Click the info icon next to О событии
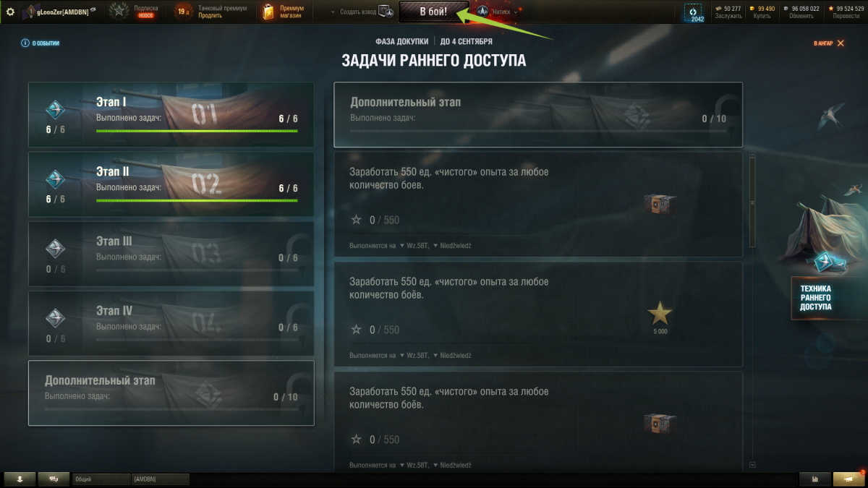 point(25,43)
